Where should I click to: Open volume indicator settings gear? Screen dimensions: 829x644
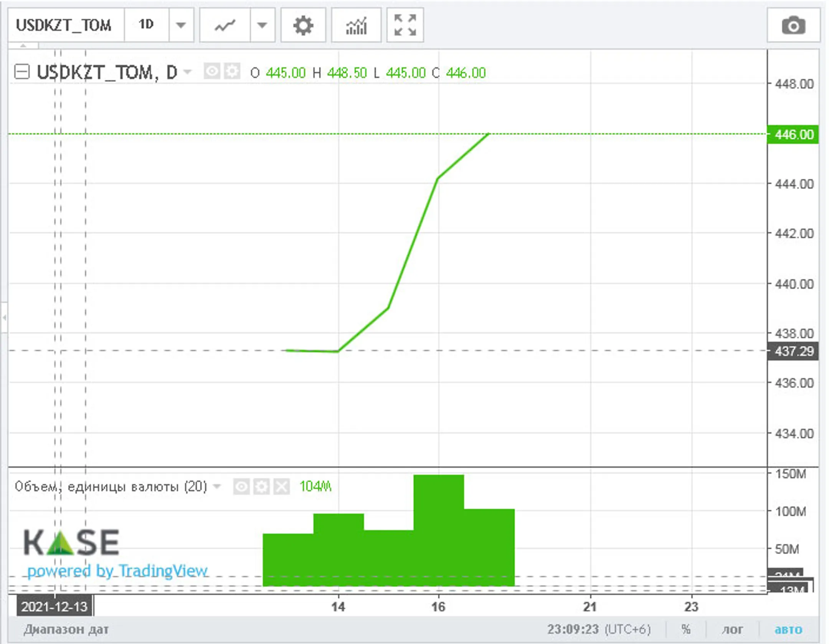point(261,487)
